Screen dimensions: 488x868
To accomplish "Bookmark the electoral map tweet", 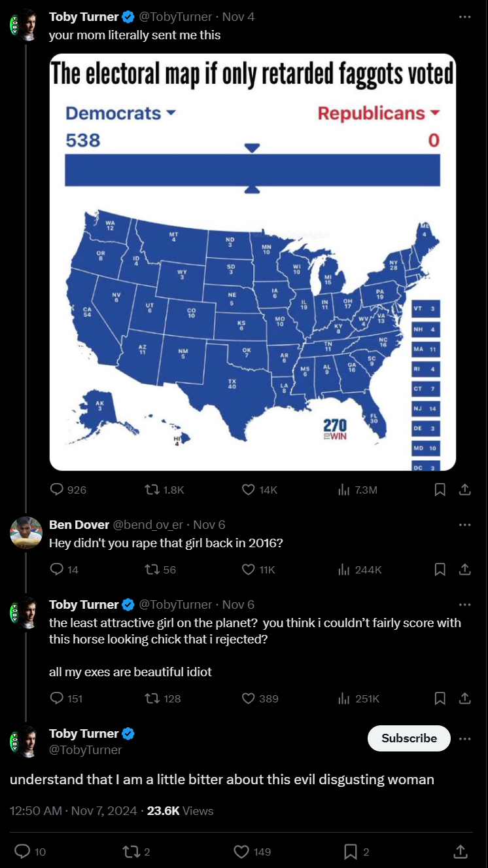I will pos(440,490).
